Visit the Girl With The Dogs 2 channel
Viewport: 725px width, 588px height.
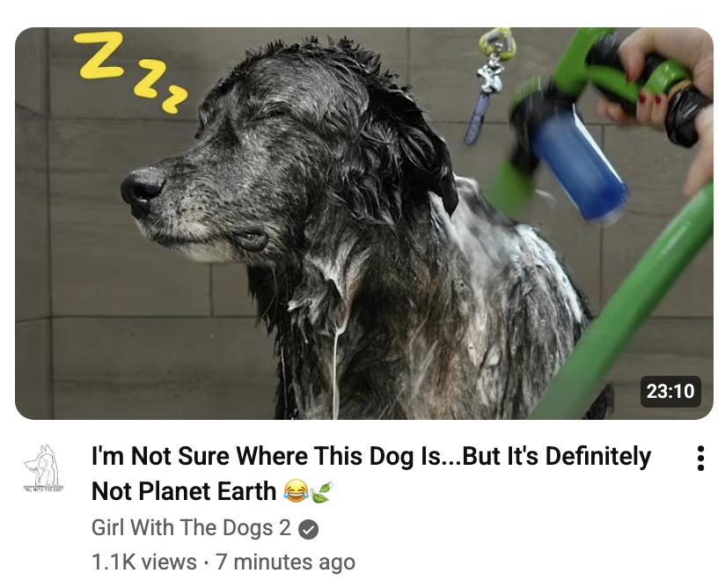click(x=191, y=528)
